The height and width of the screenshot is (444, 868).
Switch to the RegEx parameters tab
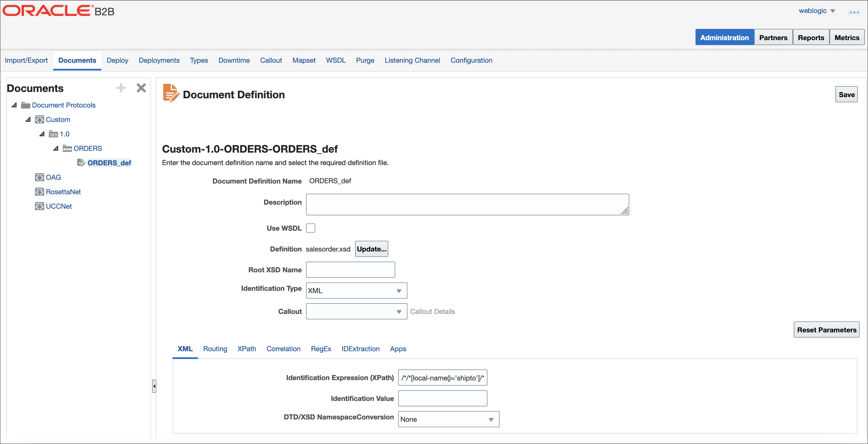pos(321,349)
